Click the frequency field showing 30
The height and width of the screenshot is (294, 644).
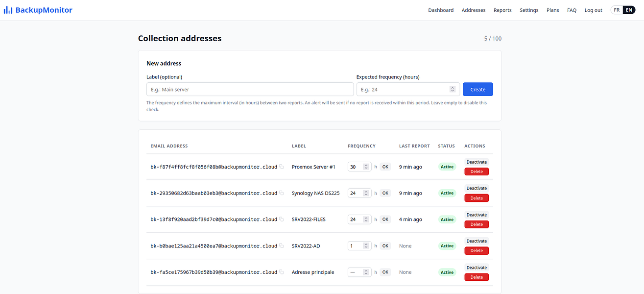point(359,167)
